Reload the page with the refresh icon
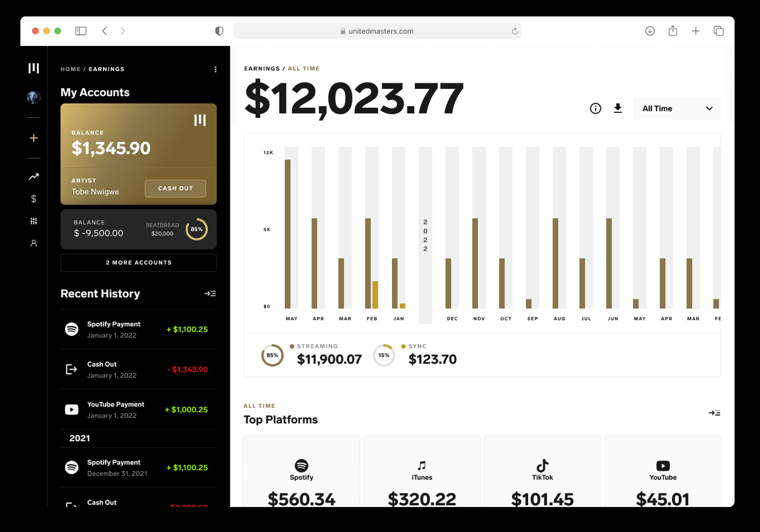The height and width of the screenshot is (532, 760). [x=514, y=31]
